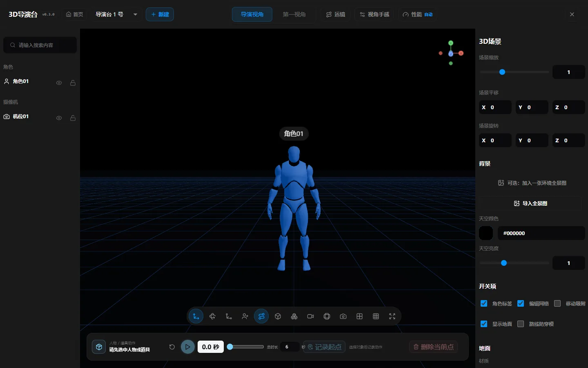
Task: Select the rotate gizmo tool
Action: tap(212, 316)
